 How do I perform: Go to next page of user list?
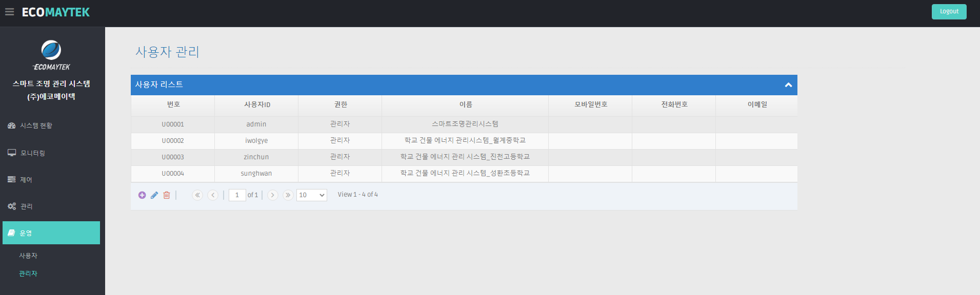pos(273,195)
